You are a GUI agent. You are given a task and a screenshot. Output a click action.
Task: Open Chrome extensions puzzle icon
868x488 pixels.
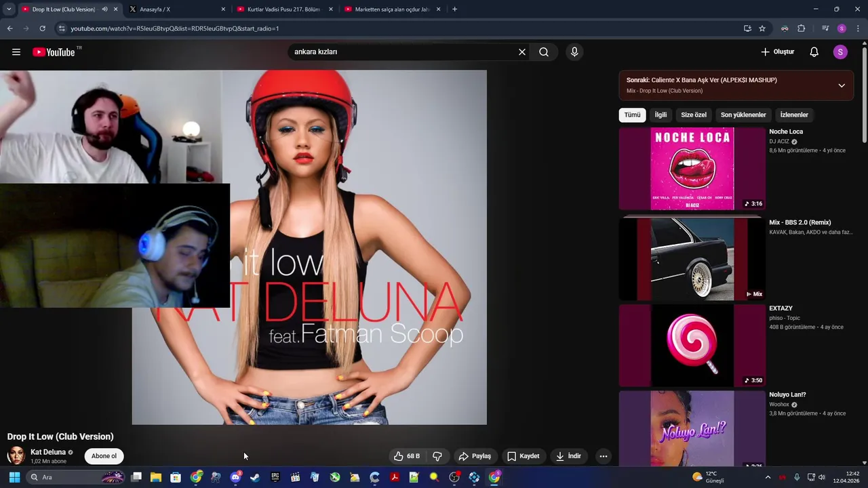point(802,28)
